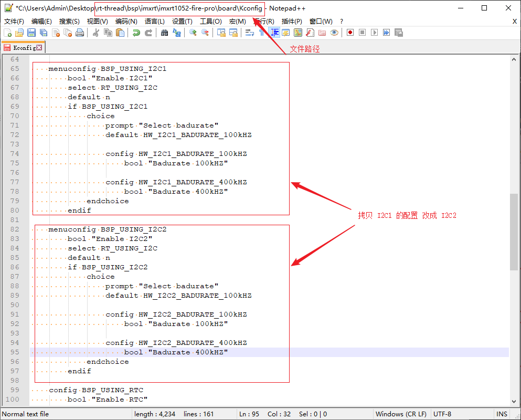This screenshot has width=521, height=420.
Task: Click the Undo arrow icon
Action: [136, 33]
